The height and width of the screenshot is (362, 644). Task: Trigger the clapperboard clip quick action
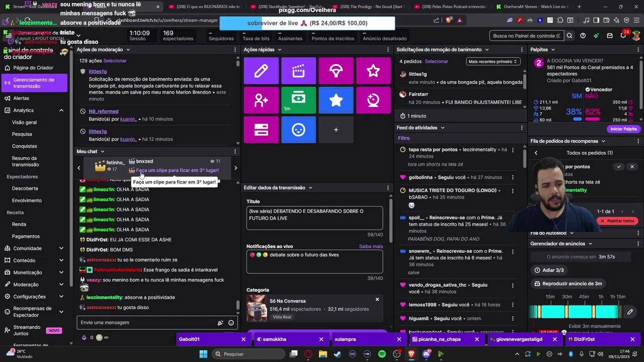pyautogui.click(x=298, y=71)
